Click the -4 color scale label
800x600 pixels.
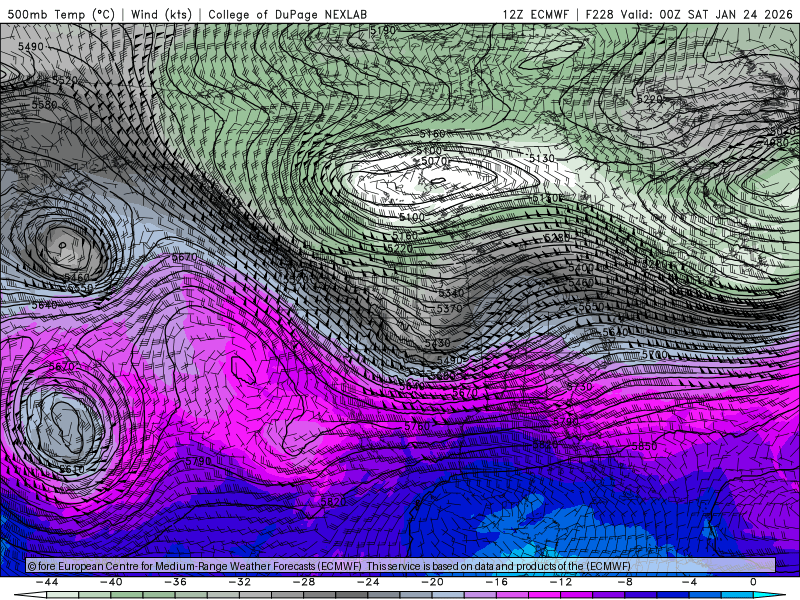coord(690,582)
